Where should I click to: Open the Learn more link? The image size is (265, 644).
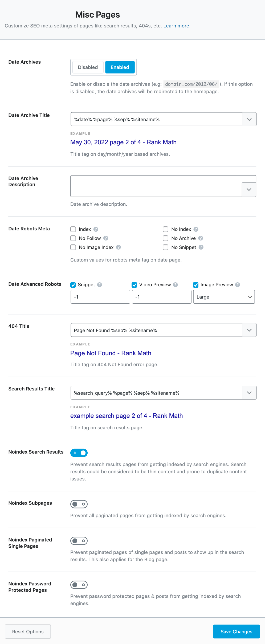coord(176,26)
